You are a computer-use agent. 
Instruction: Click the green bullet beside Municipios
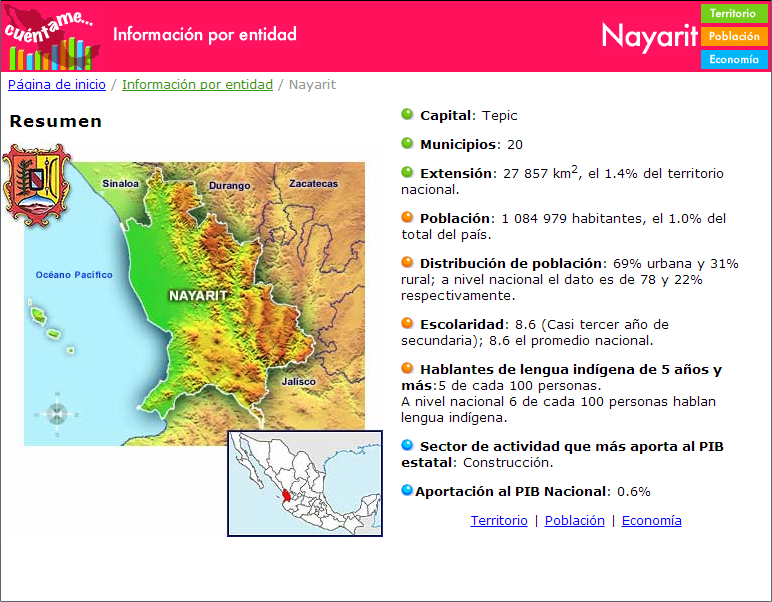pyautogui.click(x=407, y=143)
